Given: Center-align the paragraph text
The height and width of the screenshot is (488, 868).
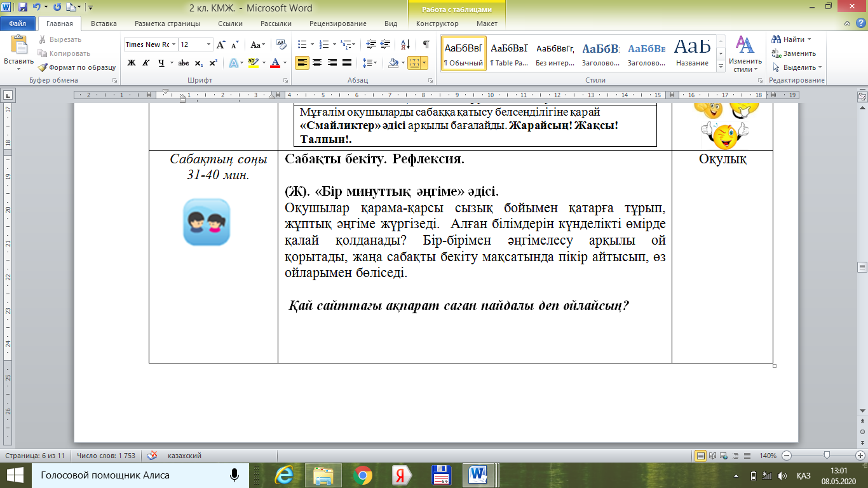Looking at the screenshot, I should coord(316,63).
